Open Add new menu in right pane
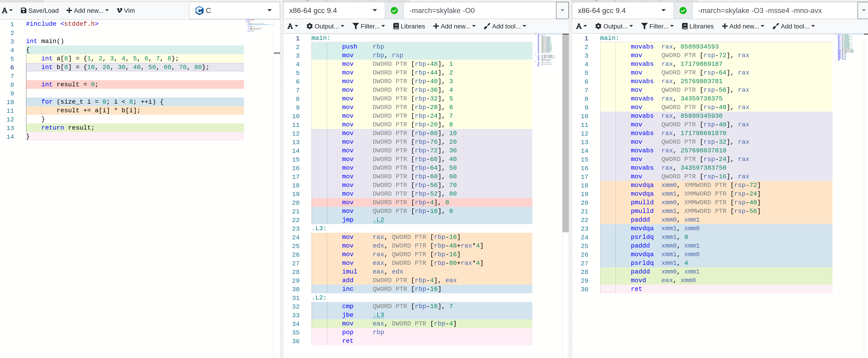The width and height of the screenshot is (868, 358). click(743, 26)
